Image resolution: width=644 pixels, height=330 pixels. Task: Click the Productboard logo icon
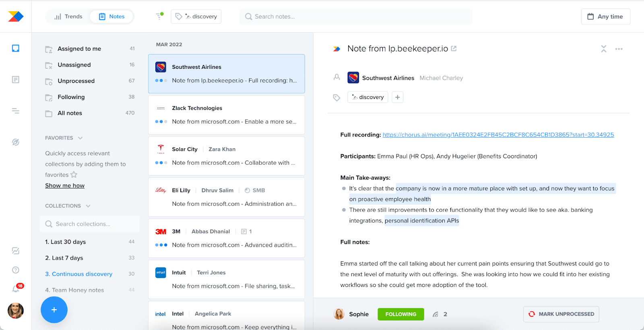tap(16, 16)
